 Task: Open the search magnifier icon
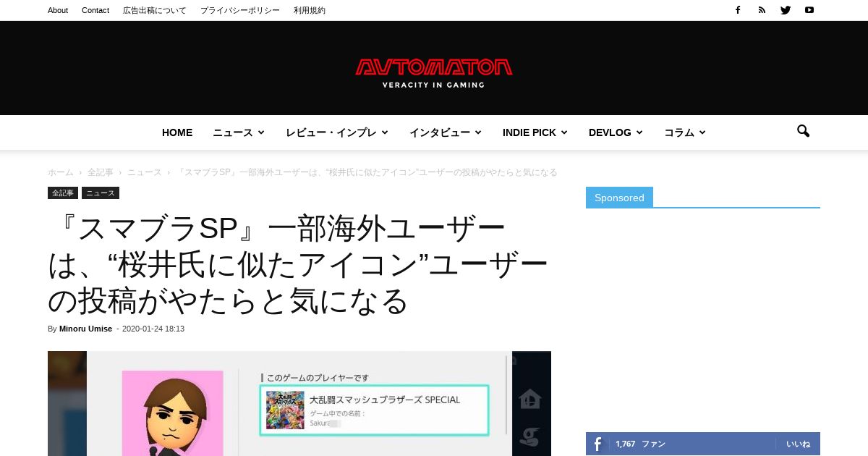point(803,131)
